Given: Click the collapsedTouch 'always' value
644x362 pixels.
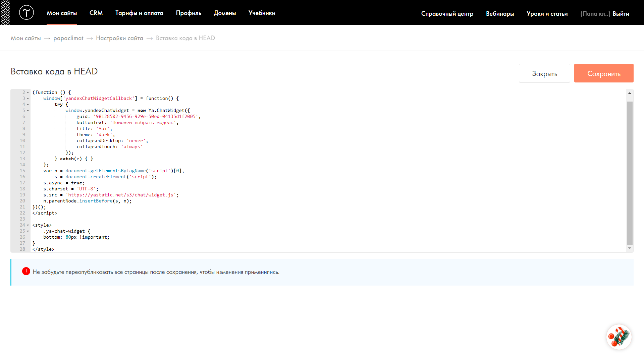Looking at the screenshot, I should (x=132, y=147).
